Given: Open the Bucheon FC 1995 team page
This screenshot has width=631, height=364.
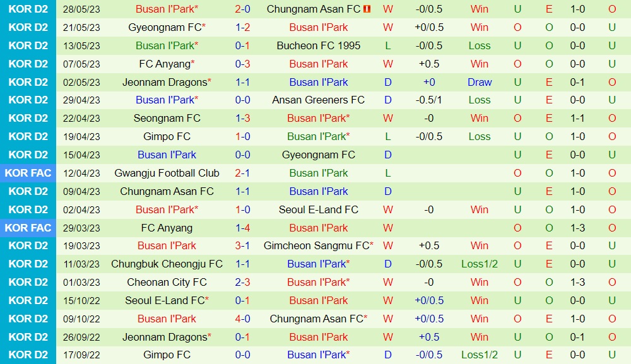Looking at the screenshot, I should 318,45.
